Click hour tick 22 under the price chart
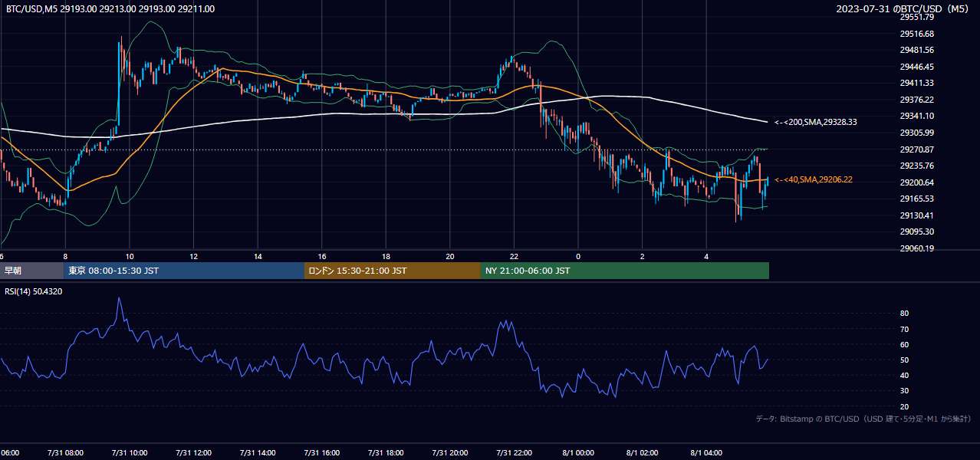This screenshot has width=980, height=460. (x=514, y=256)
